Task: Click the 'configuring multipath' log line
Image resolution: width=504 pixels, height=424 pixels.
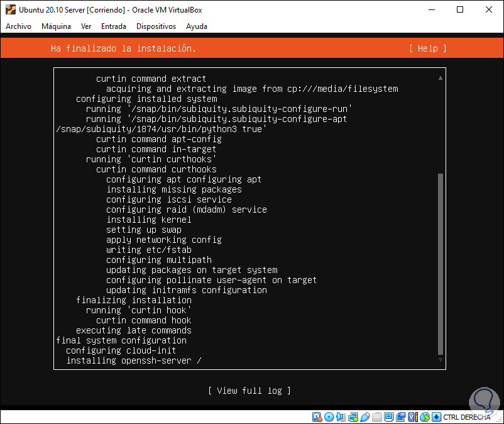Action: 159,260
